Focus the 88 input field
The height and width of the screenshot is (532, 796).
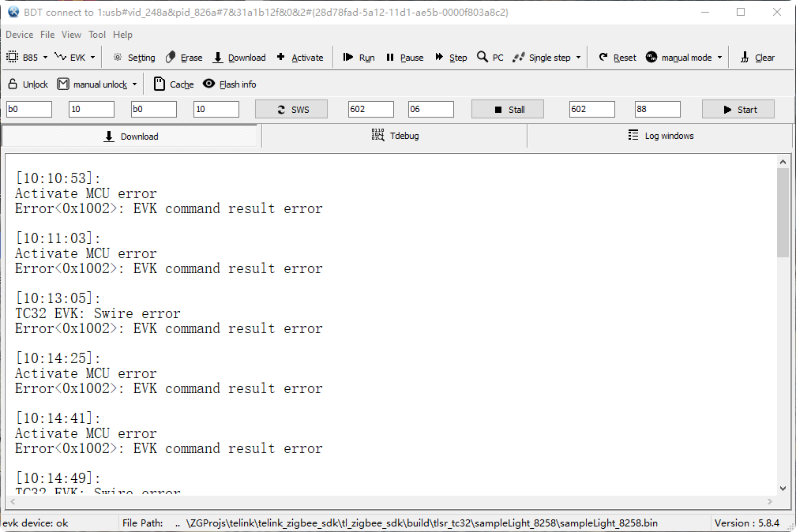[x=657, y=109]
